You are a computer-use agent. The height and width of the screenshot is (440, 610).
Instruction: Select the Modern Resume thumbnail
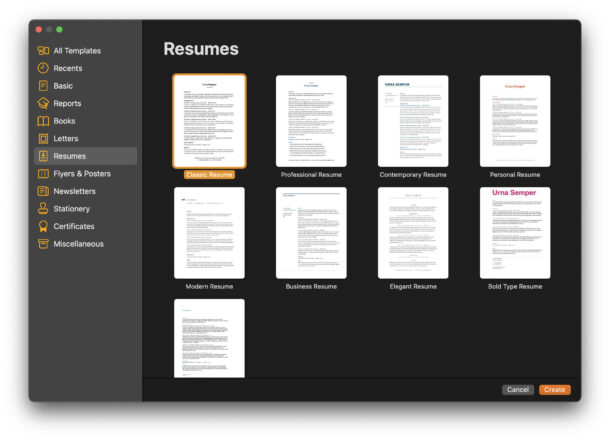click(209, 233)
